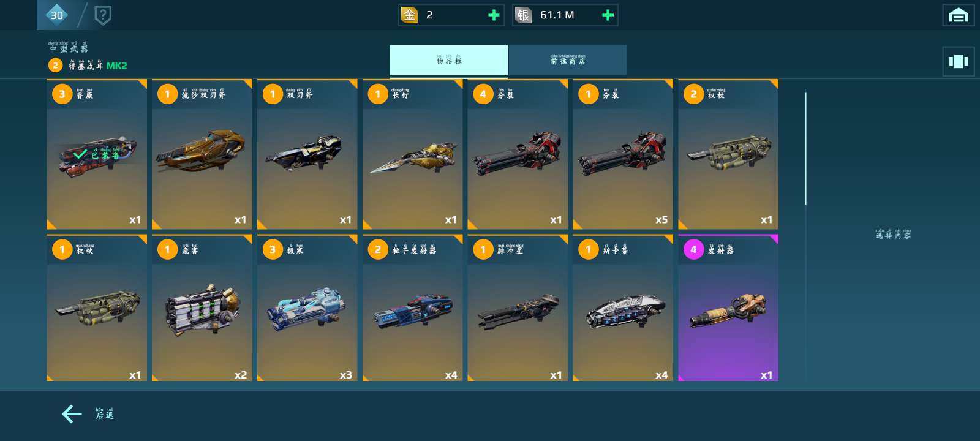Image resolution: width=980 pixels, height=441 pixels.
Task: Select the 流沙双刃斧 golden weapon card
Action: (202, 154)
